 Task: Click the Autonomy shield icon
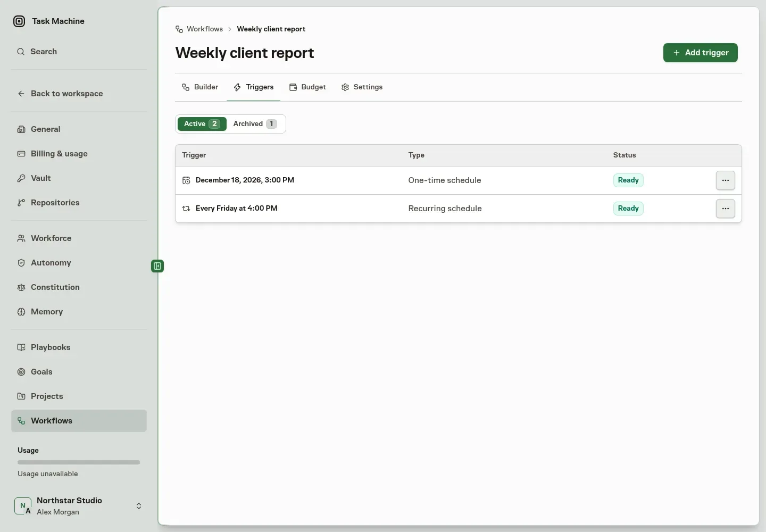pyautogui.click(x=21, y=263)
